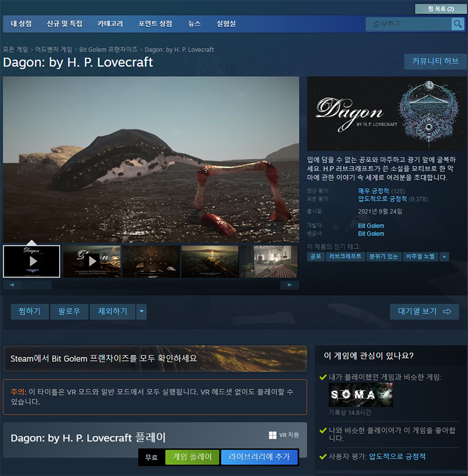The width and height of the screenshot is (468, 476).
Task: Click release date 2021년 9월 24일
Action: [x=380, y=212]
